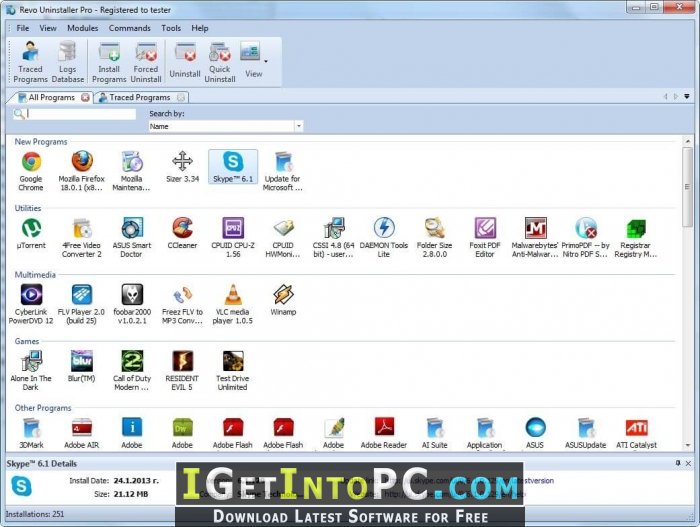Click the View toolbar icon
Viewport: 700px width, 527px height.
(252, 60)
